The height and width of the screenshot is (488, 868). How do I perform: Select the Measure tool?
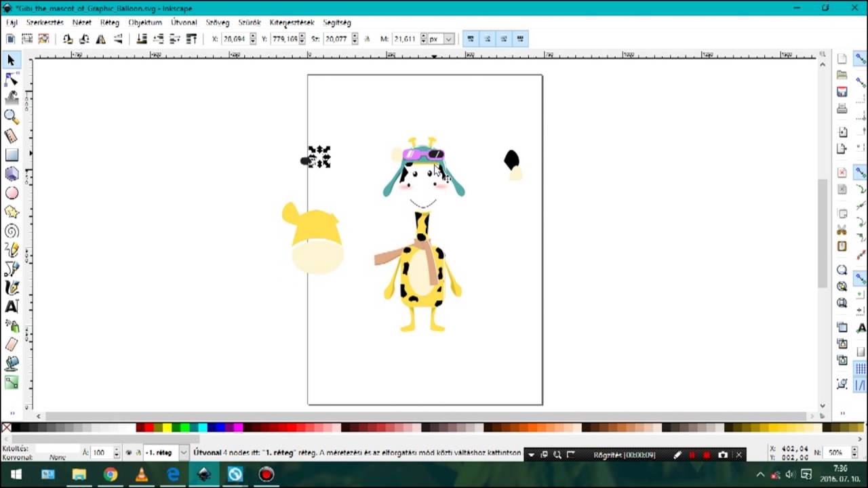[x=11, y=136]
